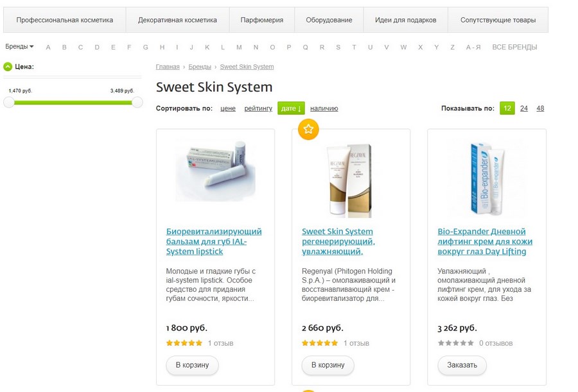Filter brands by letter S

(338, 47)
